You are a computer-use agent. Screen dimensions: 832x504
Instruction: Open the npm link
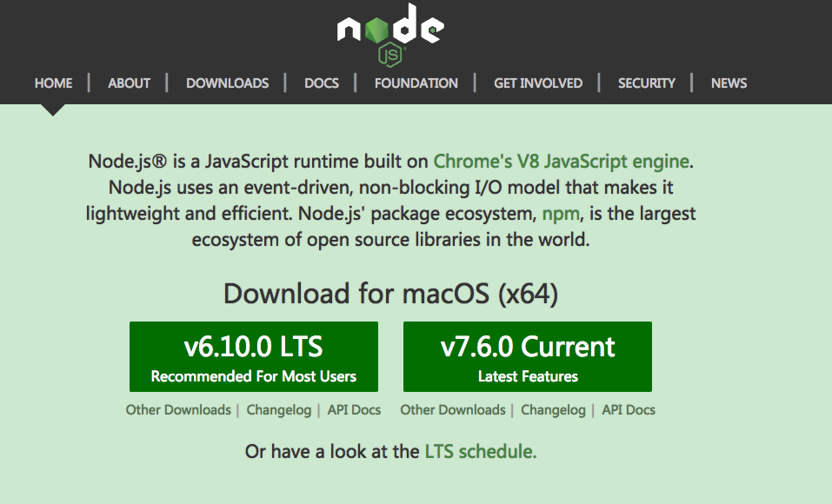(x=561, y=214)
